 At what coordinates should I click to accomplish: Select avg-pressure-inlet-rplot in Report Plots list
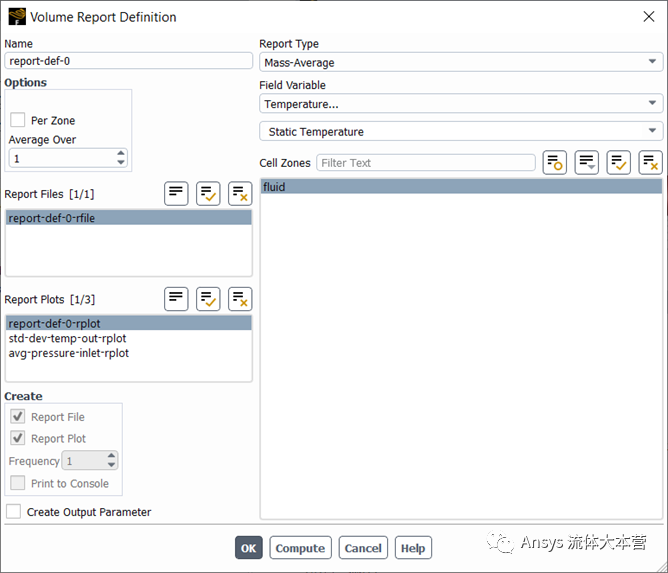coord(68,353)
